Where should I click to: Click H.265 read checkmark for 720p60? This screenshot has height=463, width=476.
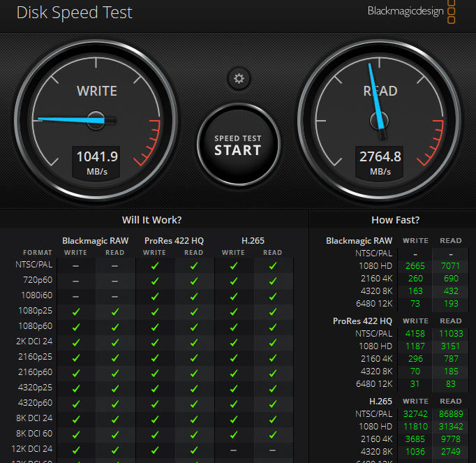273,281
